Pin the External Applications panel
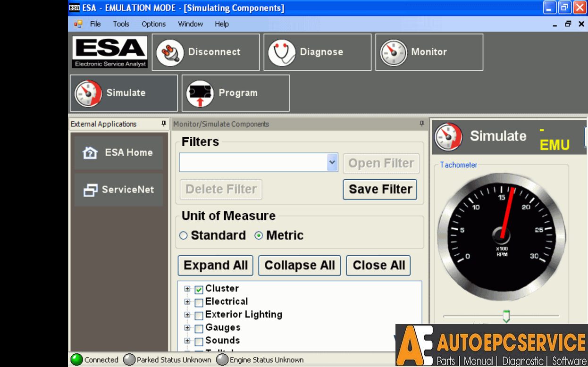This screenshot has width=588, height=367. tap(164, 124)
